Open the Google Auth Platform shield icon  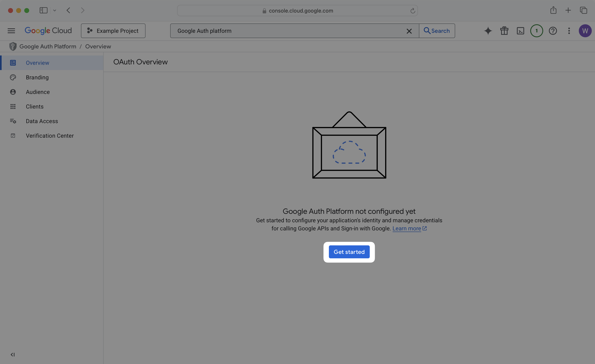point(13,46)
